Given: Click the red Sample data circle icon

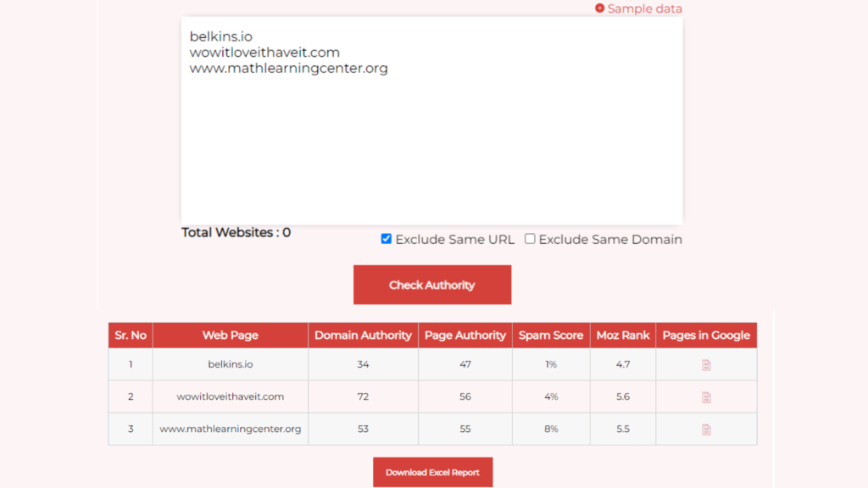Looking at the screenshot, I should (599, 8).
